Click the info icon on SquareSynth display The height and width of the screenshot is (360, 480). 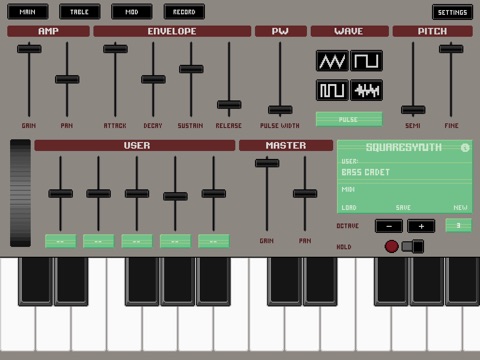pos(465,148)
